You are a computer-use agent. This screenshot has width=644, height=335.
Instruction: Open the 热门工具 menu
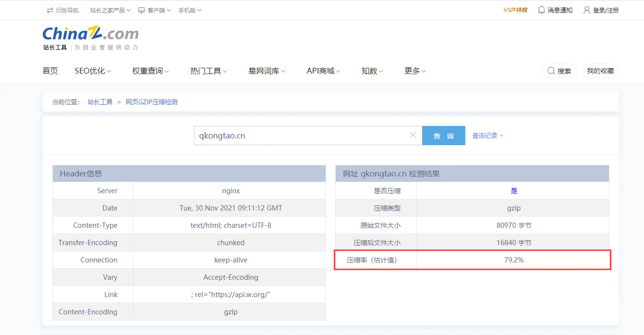209,71
